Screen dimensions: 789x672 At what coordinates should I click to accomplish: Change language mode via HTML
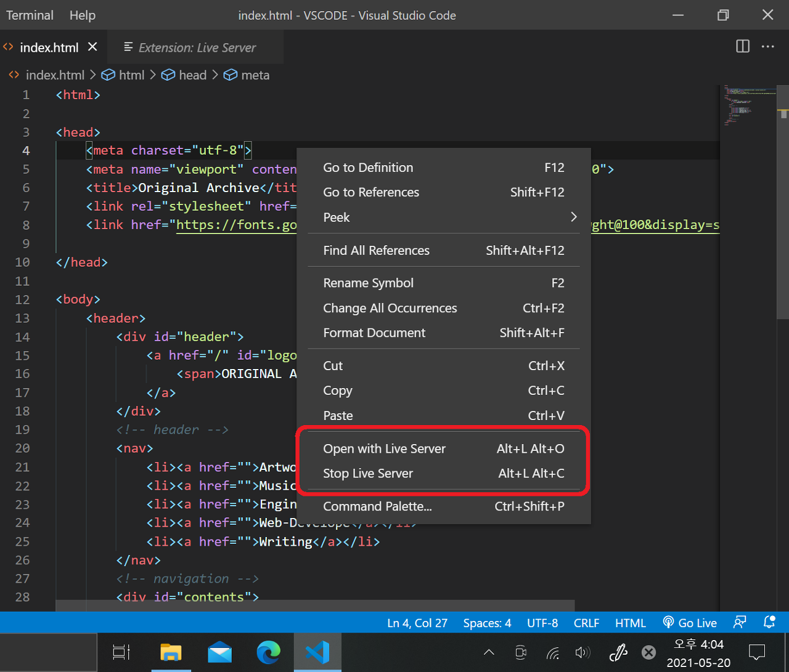(630, 623)
